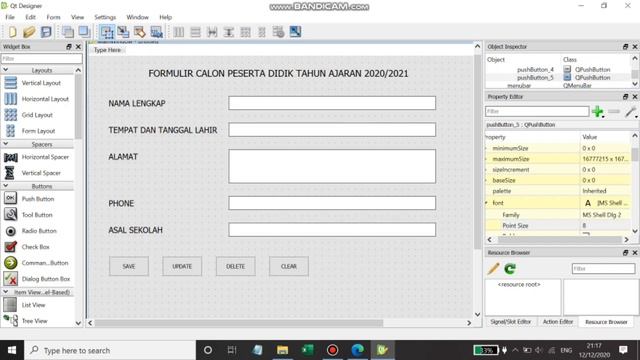
Task: Select Radio Button widget in Widget Box
Action: [x=39, y=231]
